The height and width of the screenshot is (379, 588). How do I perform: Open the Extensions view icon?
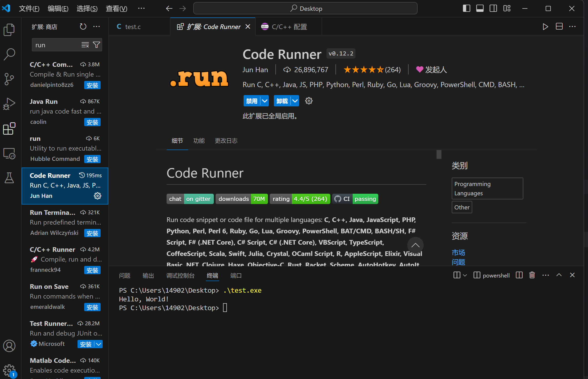tap(9, 128)
